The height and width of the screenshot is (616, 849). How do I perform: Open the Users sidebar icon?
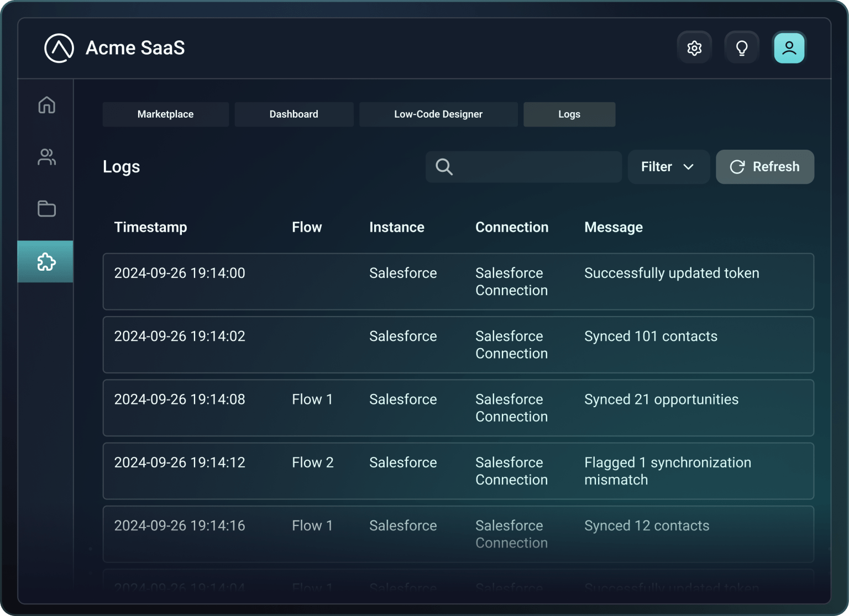click(x=46, y=157)
